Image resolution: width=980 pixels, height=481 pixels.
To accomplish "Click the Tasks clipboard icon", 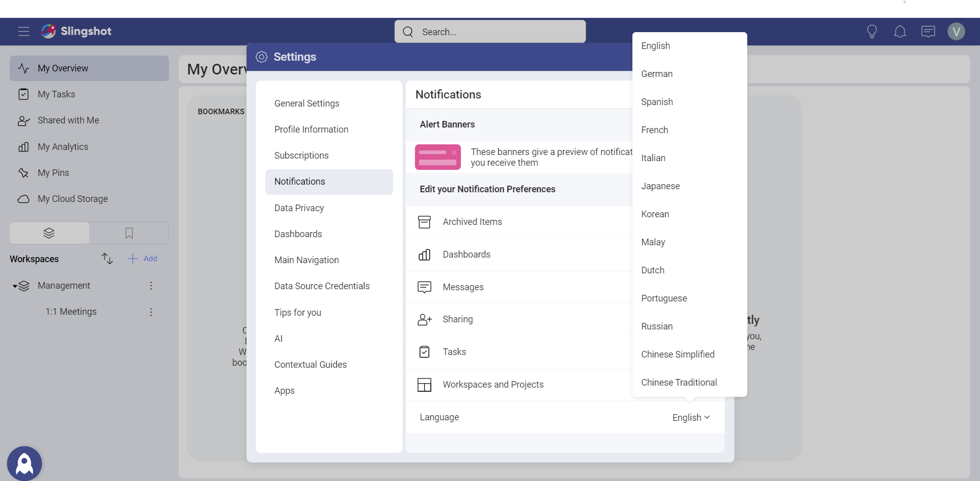I will tap(424, 352).
